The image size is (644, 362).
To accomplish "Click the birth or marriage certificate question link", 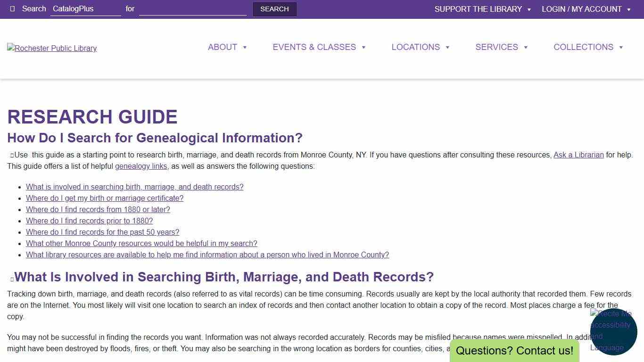I will coord(104,198).
